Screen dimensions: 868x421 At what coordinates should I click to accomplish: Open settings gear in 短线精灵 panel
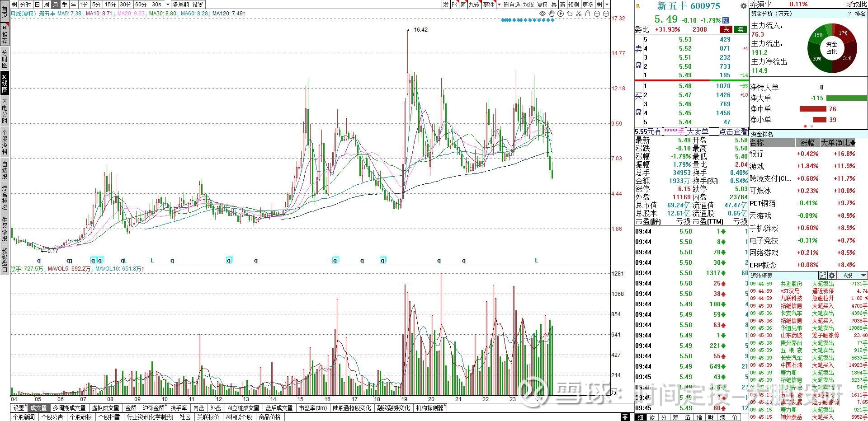[832, 276]
